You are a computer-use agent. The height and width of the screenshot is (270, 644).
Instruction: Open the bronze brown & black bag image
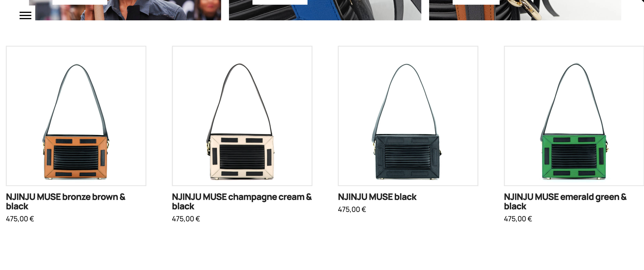(x=76, y=116)
